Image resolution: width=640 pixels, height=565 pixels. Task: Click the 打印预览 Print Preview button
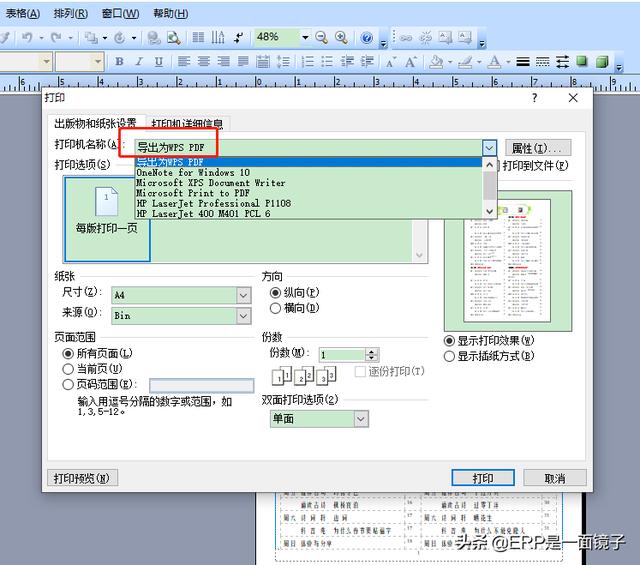[82, 478]
